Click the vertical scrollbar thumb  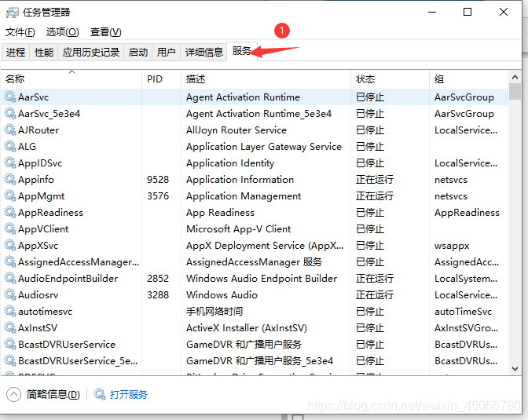(x=515, y=92)
